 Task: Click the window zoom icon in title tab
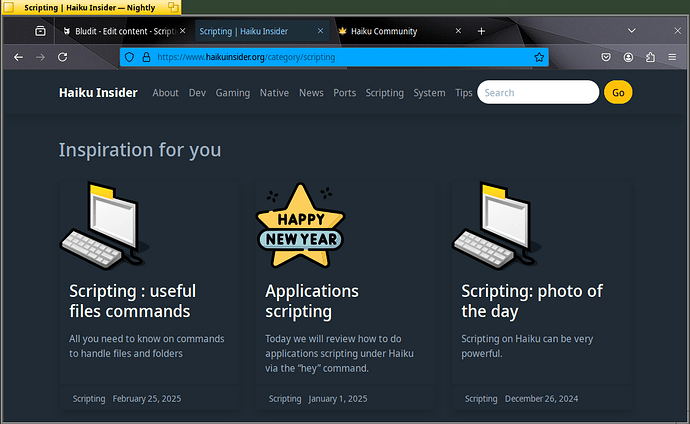173,7
